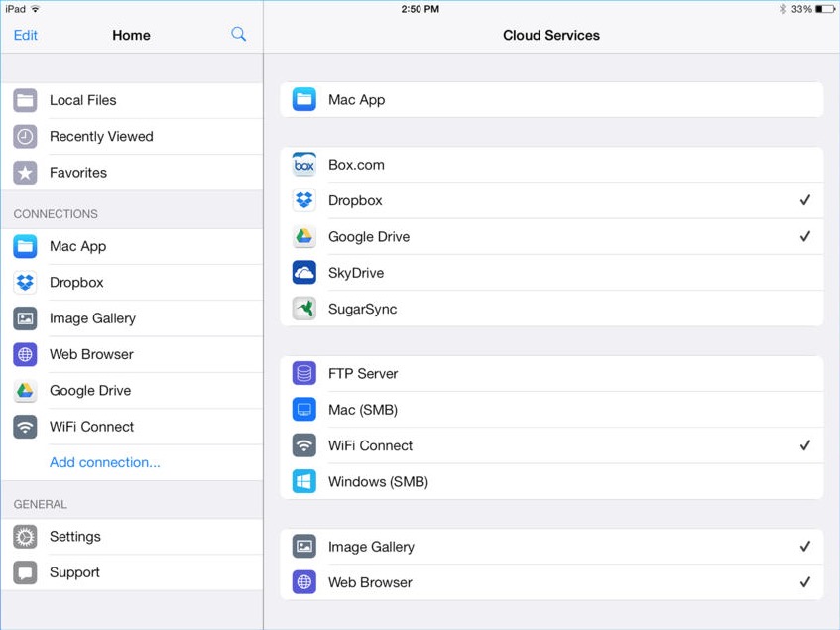Open the Google Drive label in sidebar
Image resolution: width=840 pixels, height=630 pixels.
90,391
